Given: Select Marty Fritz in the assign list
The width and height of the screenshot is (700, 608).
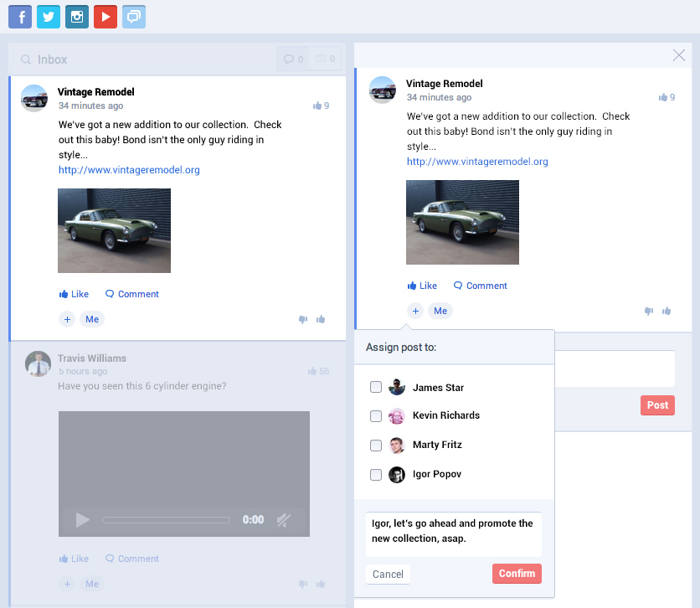Looking at the screenshot, I should pyautogui.click(x=375, y=445).
